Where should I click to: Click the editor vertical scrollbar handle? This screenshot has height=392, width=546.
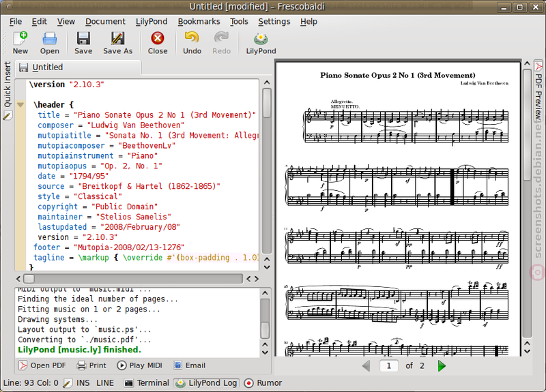[x=267, y=103]
